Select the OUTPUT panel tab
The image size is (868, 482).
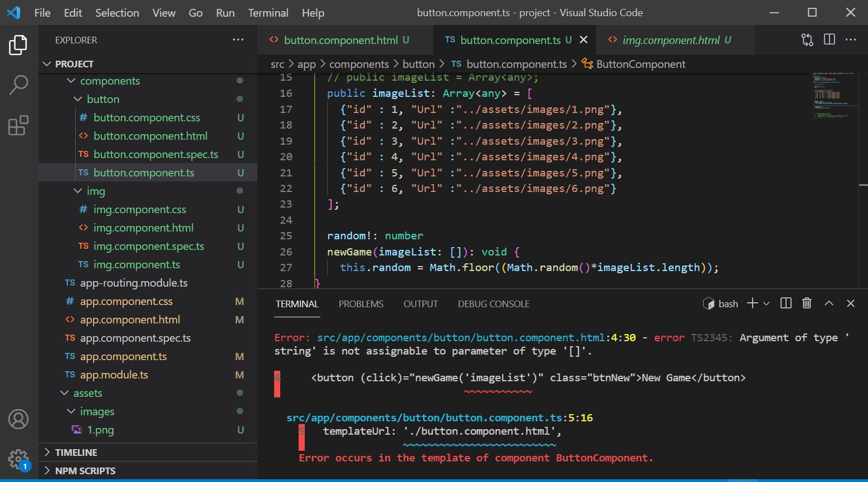pyautogui.click(x=421, y=304)
